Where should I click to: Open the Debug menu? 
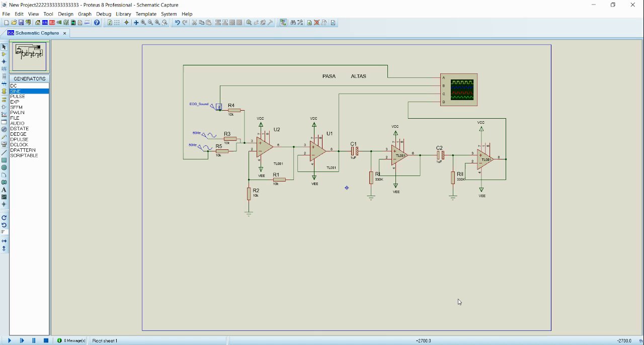[104, 14]
